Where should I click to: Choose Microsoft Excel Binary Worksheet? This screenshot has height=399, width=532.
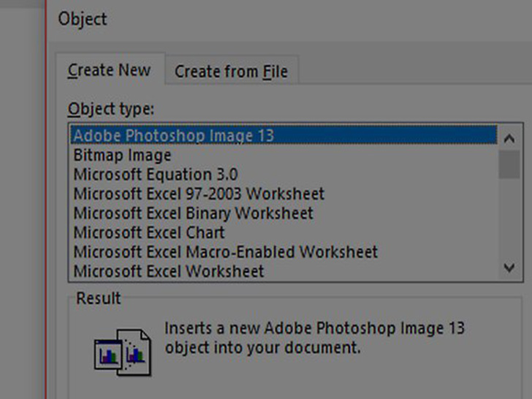click(x=193, y=213)
